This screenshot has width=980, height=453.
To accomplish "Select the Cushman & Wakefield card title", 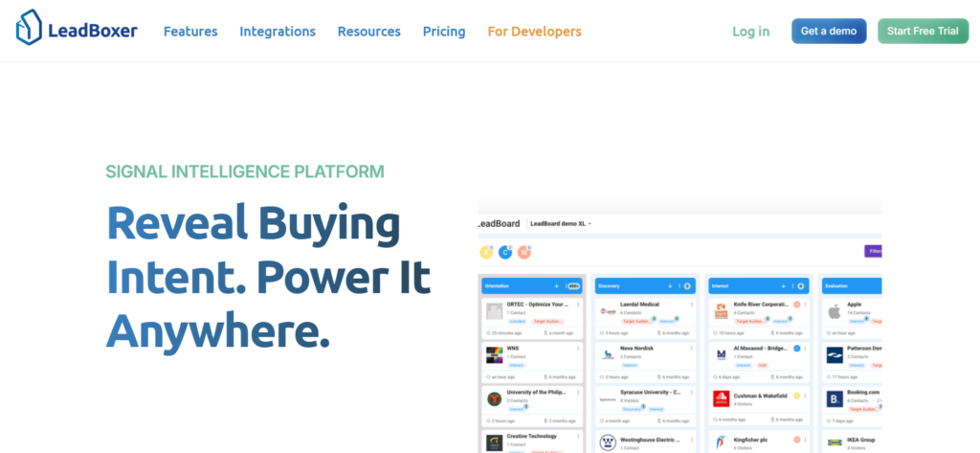I will click(760, 396).
